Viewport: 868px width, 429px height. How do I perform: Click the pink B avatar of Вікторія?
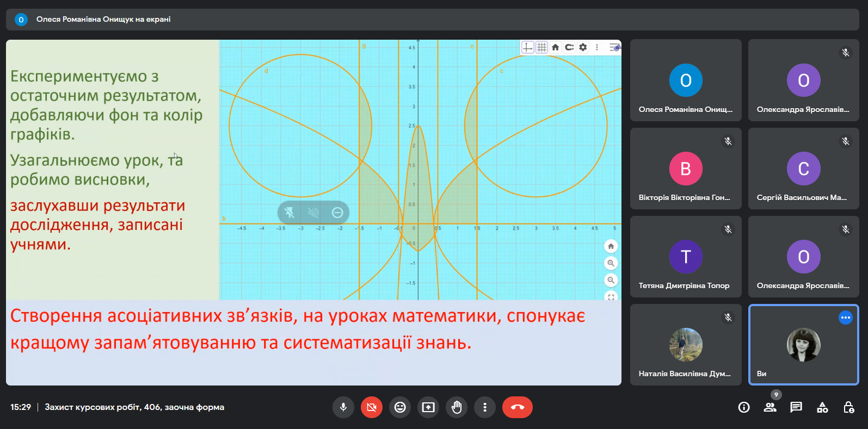pyautogui.click(x=686, y=169)
